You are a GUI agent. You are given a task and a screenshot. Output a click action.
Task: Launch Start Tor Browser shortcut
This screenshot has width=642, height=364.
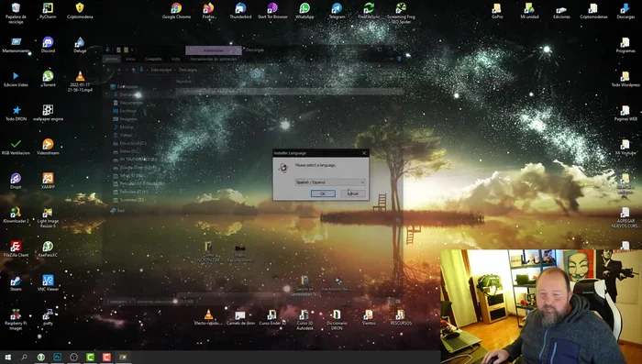(272, 11)
